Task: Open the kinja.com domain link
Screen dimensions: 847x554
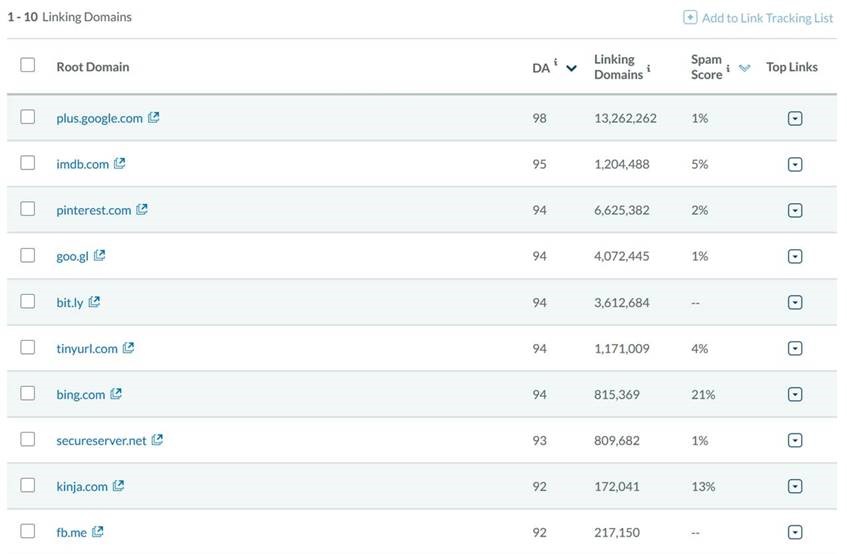Action: tap(82, 487)
